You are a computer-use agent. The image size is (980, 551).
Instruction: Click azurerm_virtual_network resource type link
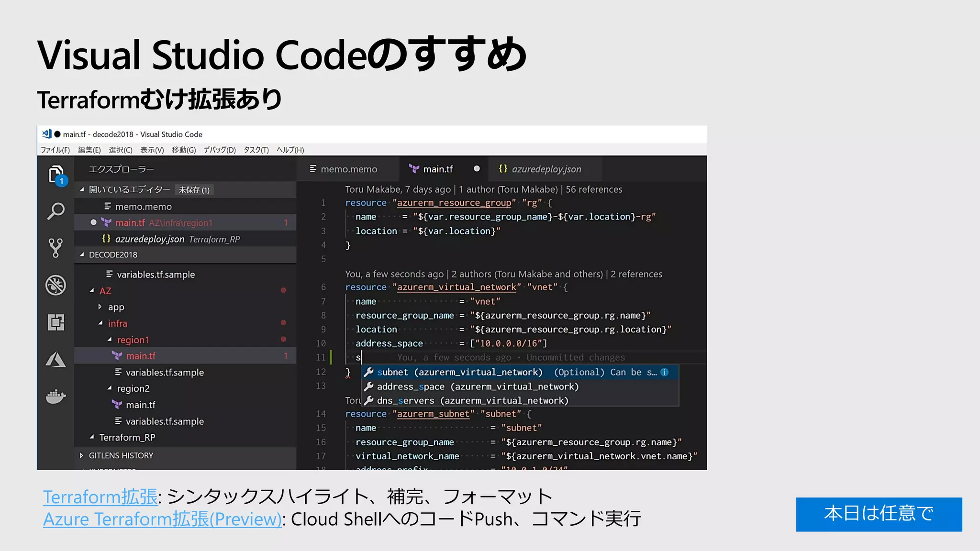click(457, 287)
